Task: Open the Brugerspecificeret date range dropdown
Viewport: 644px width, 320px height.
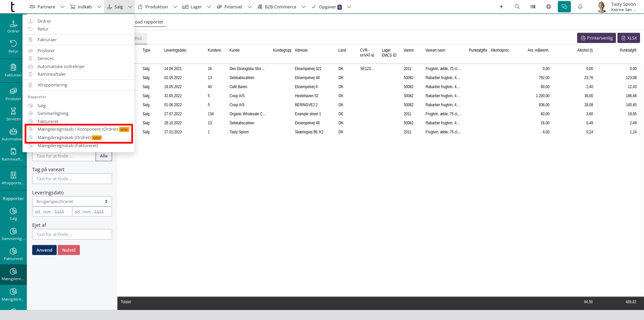Action: point(72,201)
